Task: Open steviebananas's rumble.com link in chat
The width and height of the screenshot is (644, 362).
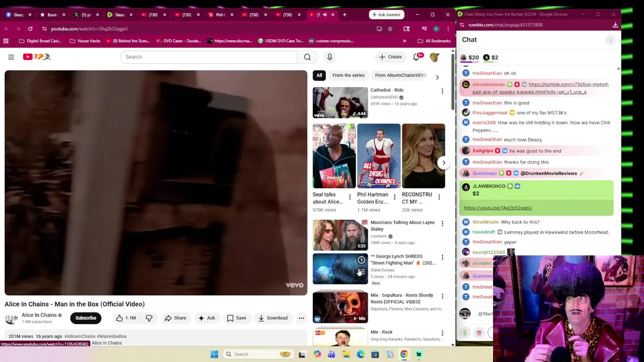Action: 540,88
